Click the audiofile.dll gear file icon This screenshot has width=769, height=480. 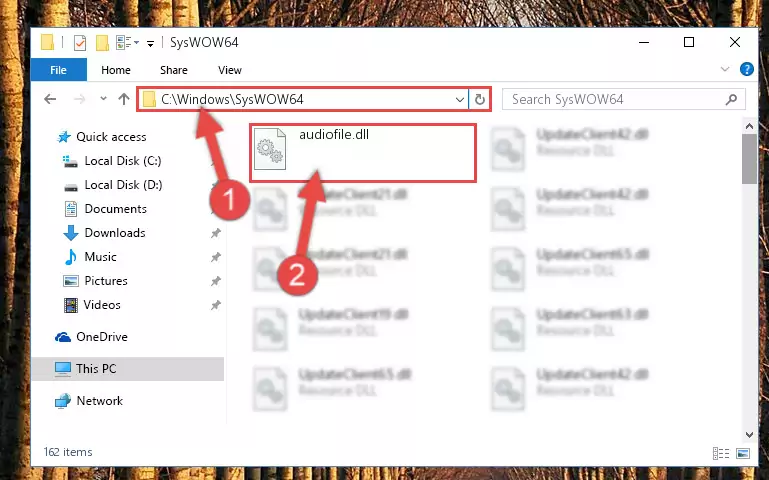(x=270, y=149)
